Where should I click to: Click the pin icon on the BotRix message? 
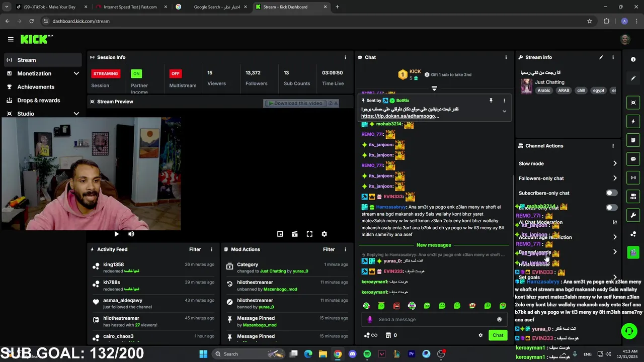[x=491, y=101]
